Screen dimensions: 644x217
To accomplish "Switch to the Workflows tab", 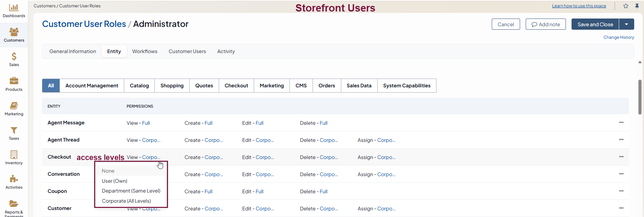I will pyautogui.click(x=145, y=51).
